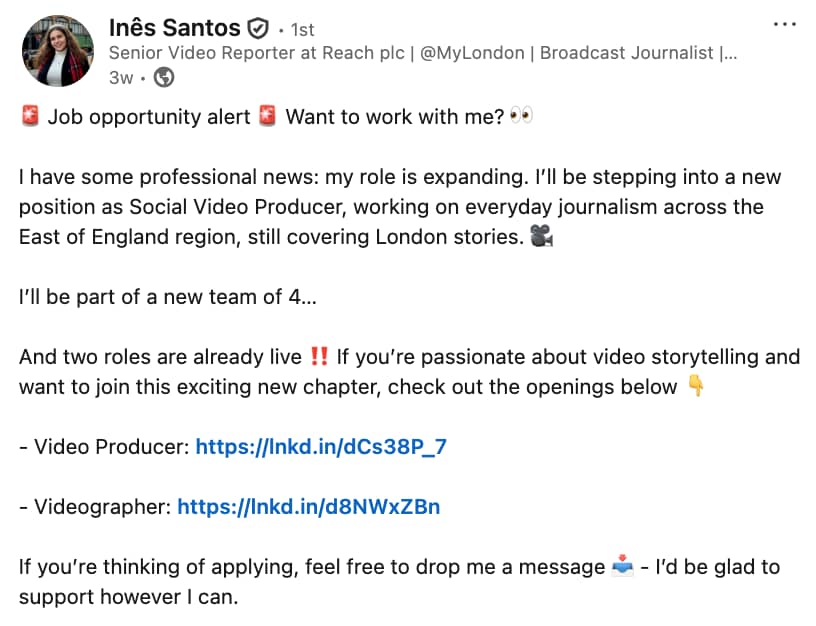This screenshot has height=626, width=816.
Task: Click the inbox tray emoji
Action: point(622,567)
